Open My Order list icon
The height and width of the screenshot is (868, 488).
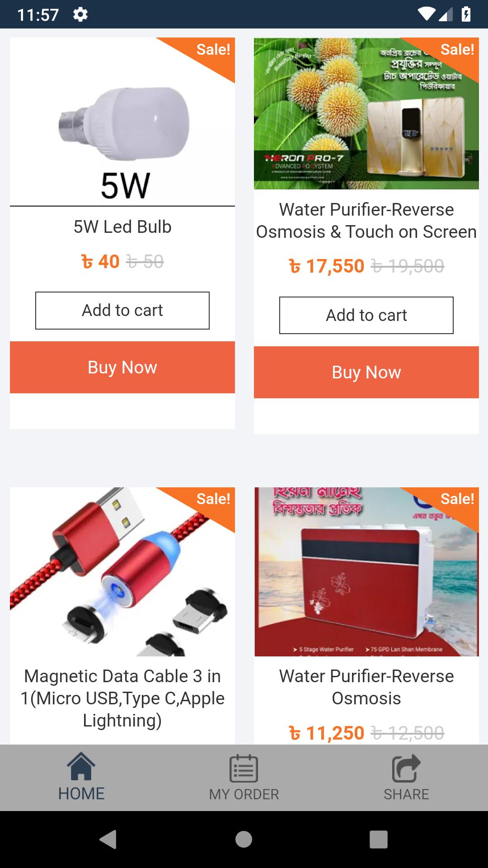coord(244,768)
